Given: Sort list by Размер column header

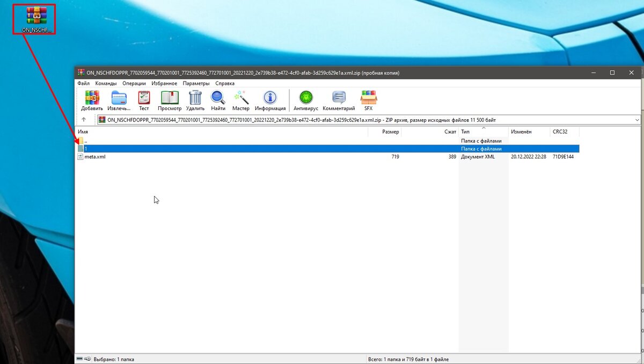Looking at the screenshot, I should (x=384, y=132).
